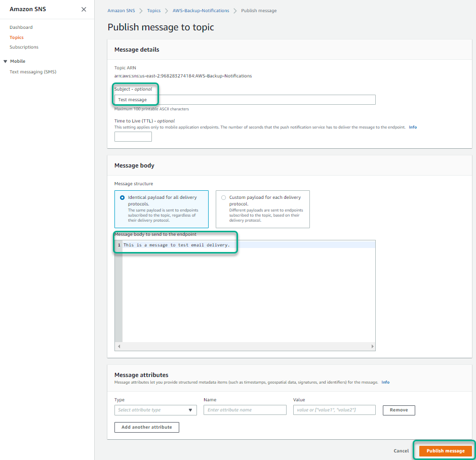Screen dimensions: 476x460
Task: Open Text messaging (SMS) page
Action: [x=32, y=71]
